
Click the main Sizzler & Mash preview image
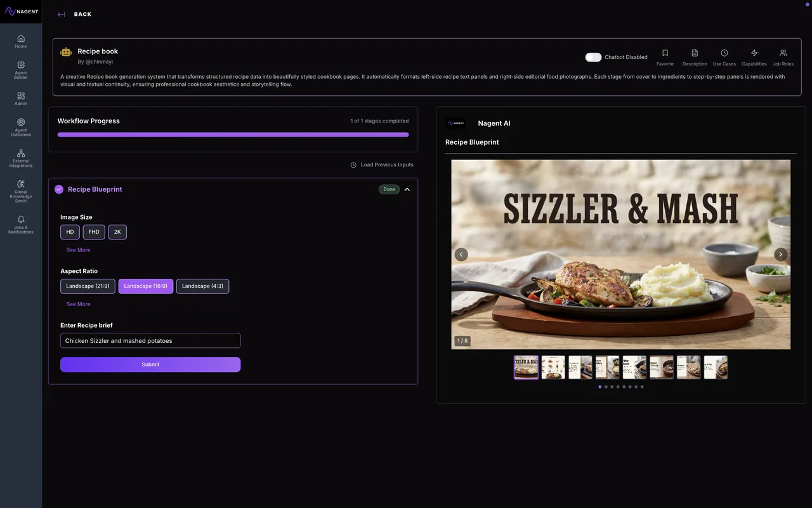(620, 254)
